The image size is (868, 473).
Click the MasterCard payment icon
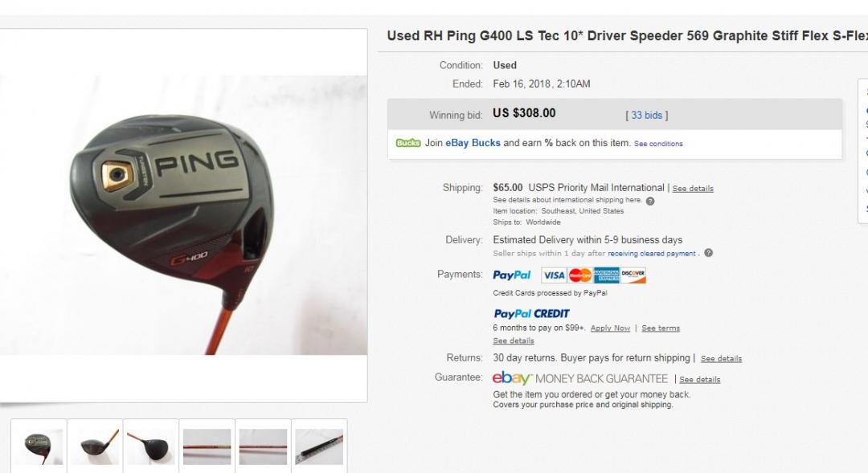(x=580, y=275)
